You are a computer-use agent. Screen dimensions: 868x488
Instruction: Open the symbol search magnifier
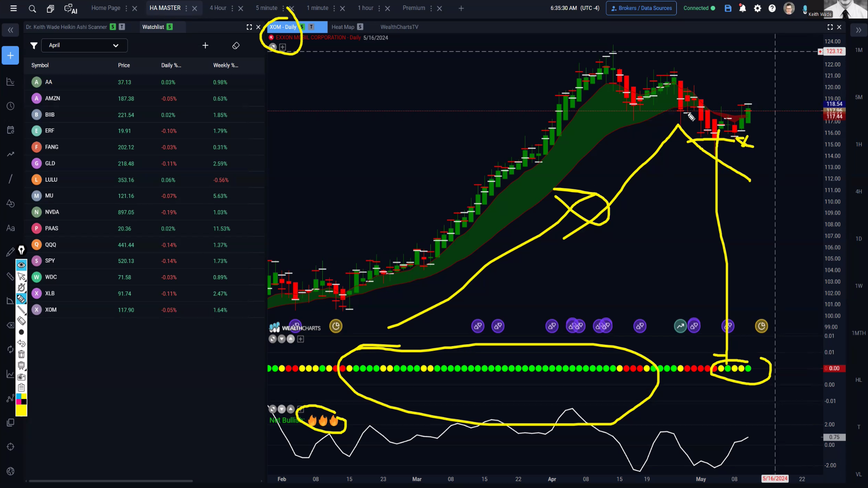pyautogui.click(x=32, y=8)
